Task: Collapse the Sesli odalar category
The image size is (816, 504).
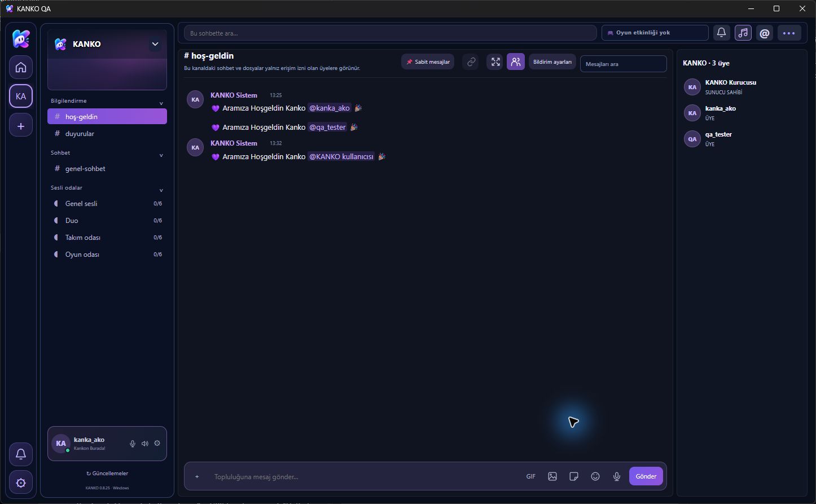Action: pyautogui.click(x=161, y=191)
